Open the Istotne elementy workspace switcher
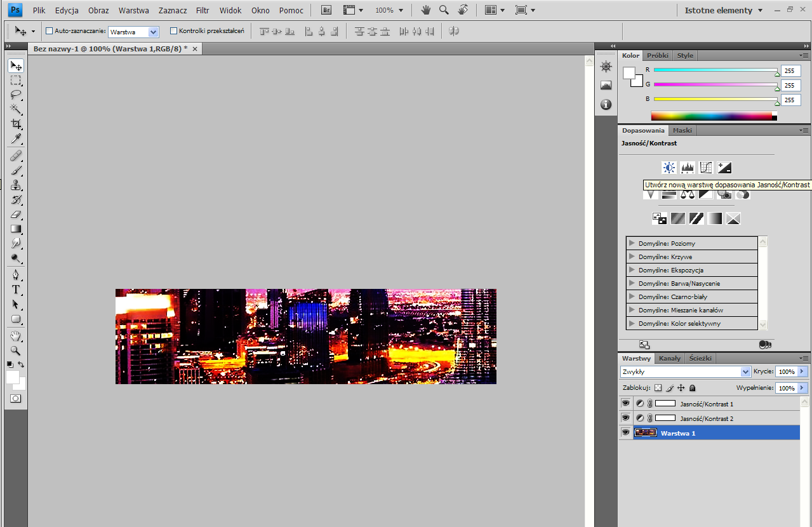Viewport: 812px width, 527px height. (x=723, y=10)
